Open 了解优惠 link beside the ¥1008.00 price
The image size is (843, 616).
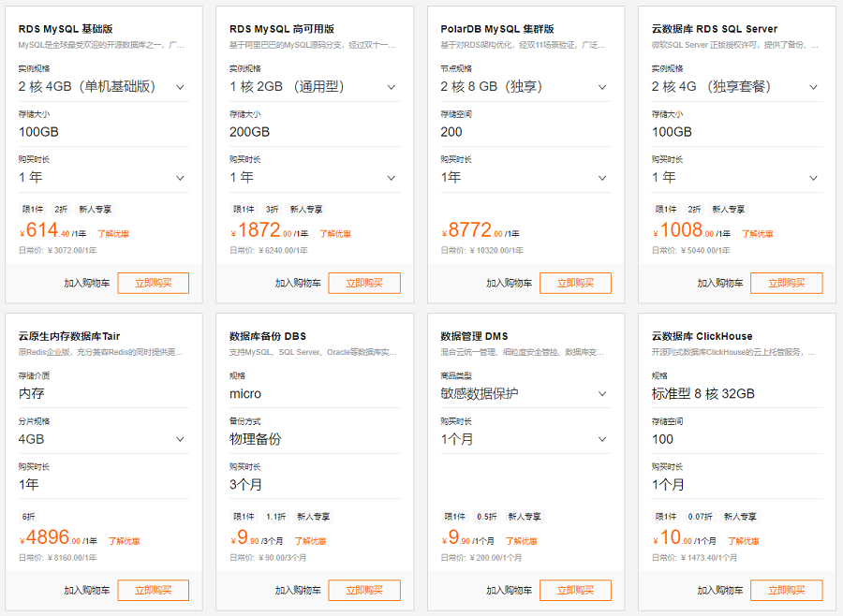pyautogui.click(x=758, y=234)
